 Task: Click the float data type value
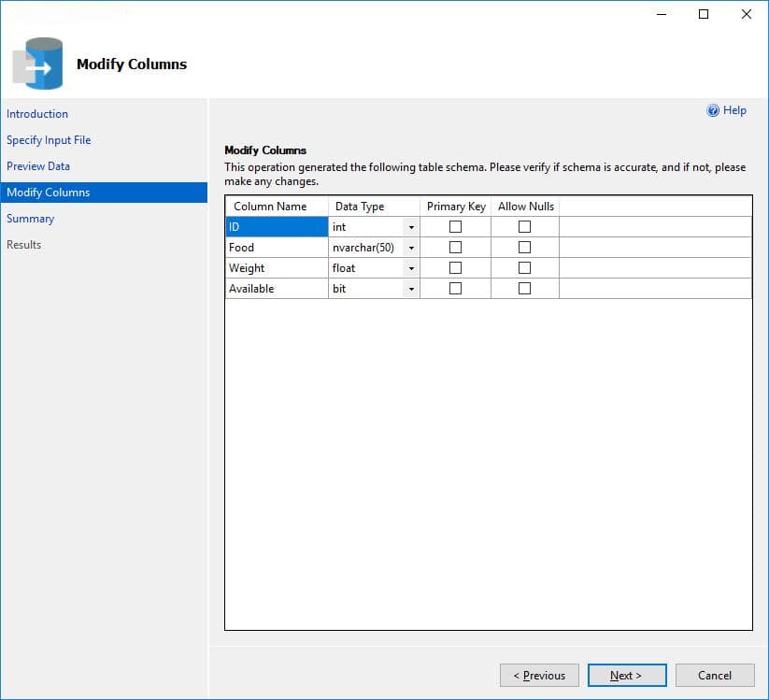[343, 268]
